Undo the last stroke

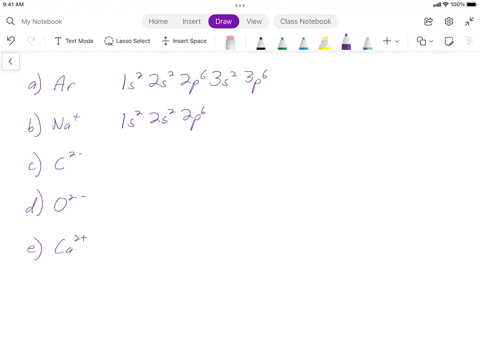pyautogui.click(x=11, y=41)
